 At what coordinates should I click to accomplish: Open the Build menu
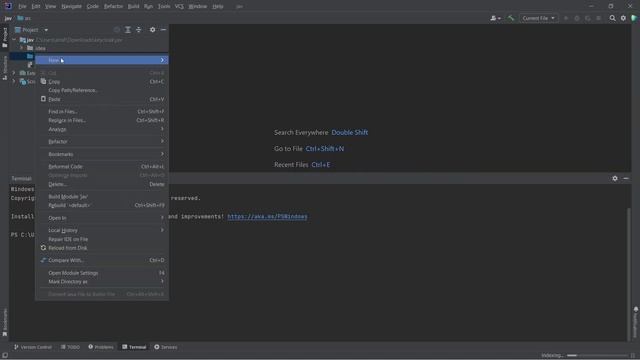pyautogui.click(x=133, y=6)
